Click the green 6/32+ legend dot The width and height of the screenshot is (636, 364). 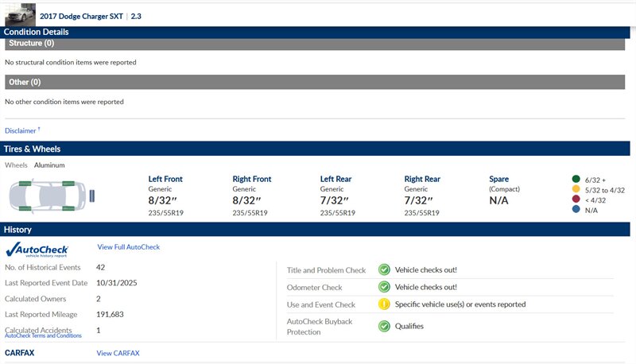[x=575, y=180]
